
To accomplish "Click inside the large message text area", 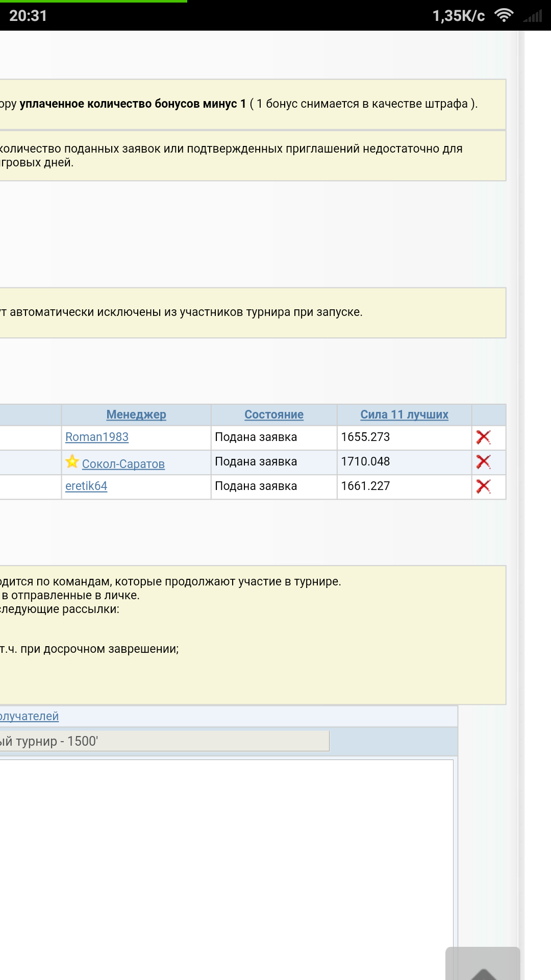I will (x=224, y=863).
